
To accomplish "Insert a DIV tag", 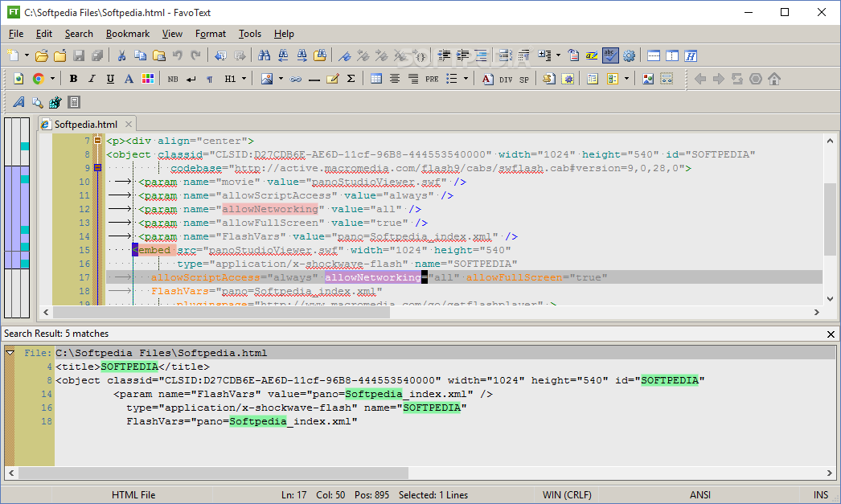I will point(506,80).
